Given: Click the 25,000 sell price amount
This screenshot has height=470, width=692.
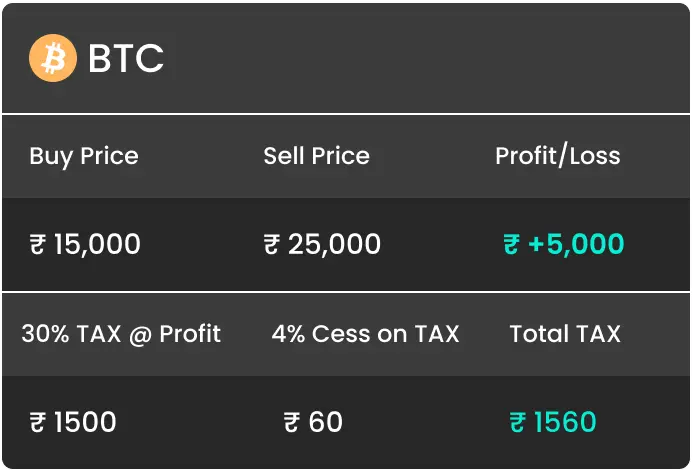Looking at the screenshot, I should (x=334, y=244).
